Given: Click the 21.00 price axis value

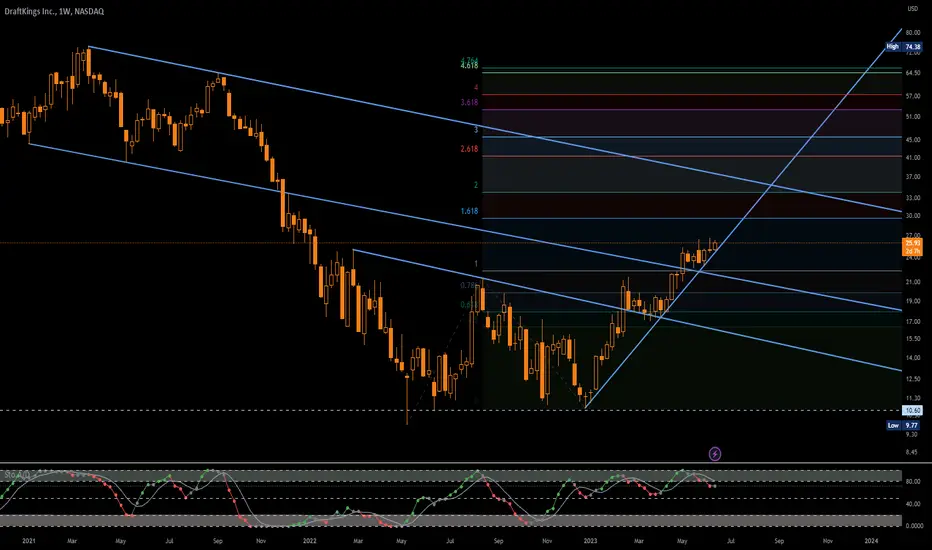Looking at the screenshot, I should coord(912,282).
